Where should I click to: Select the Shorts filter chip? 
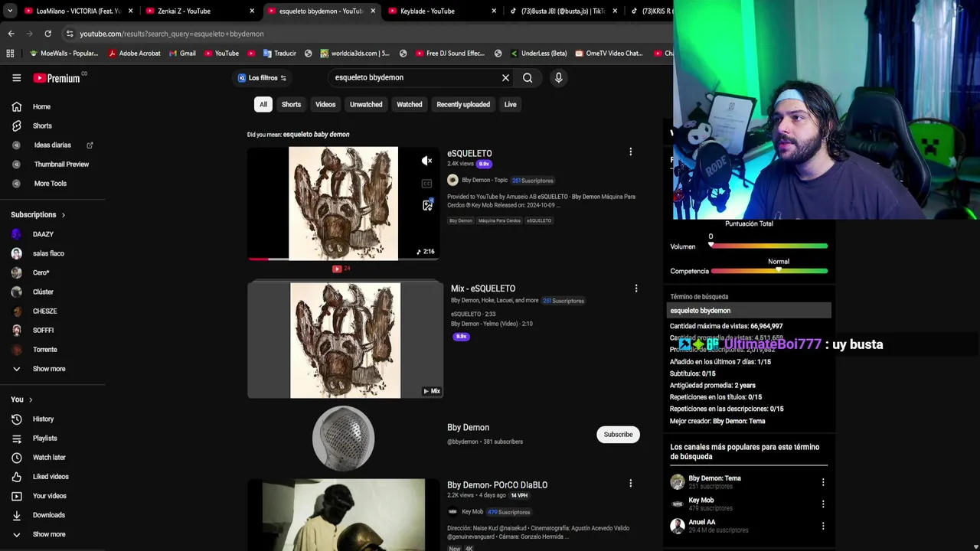(x=291, y=104)
